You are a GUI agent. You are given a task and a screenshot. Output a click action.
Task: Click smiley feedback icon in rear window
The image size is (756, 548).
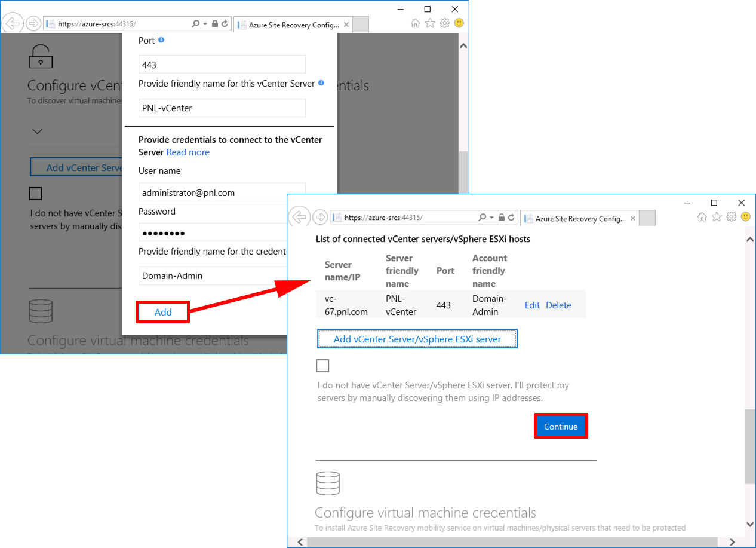point(459,23)
